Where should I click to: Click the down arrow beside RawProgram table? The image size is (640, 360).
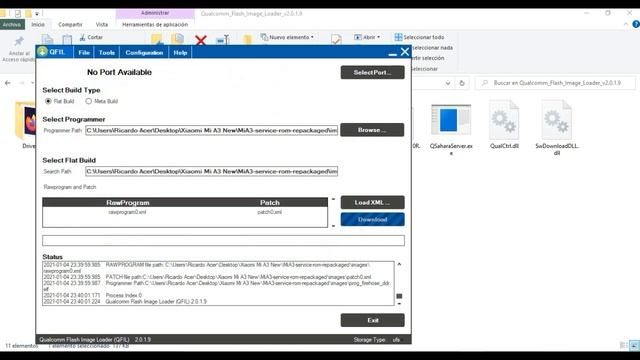333,226
